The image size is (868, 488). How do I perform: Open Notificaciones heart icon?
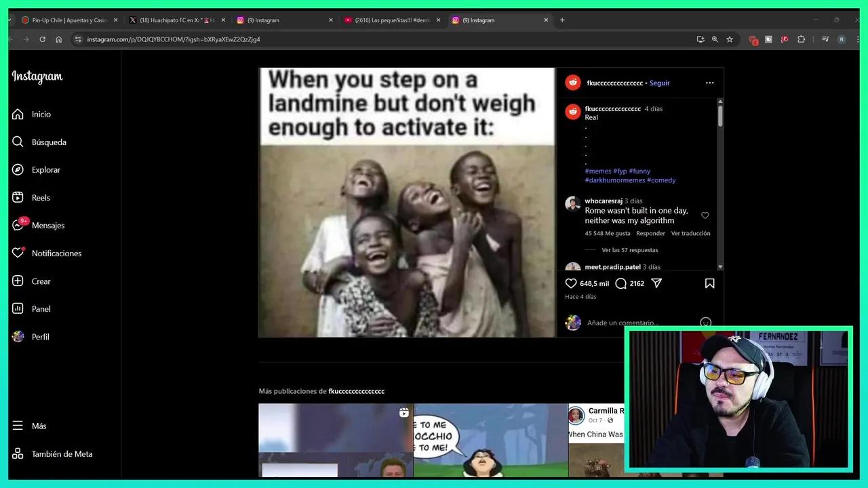pos(18,253)
